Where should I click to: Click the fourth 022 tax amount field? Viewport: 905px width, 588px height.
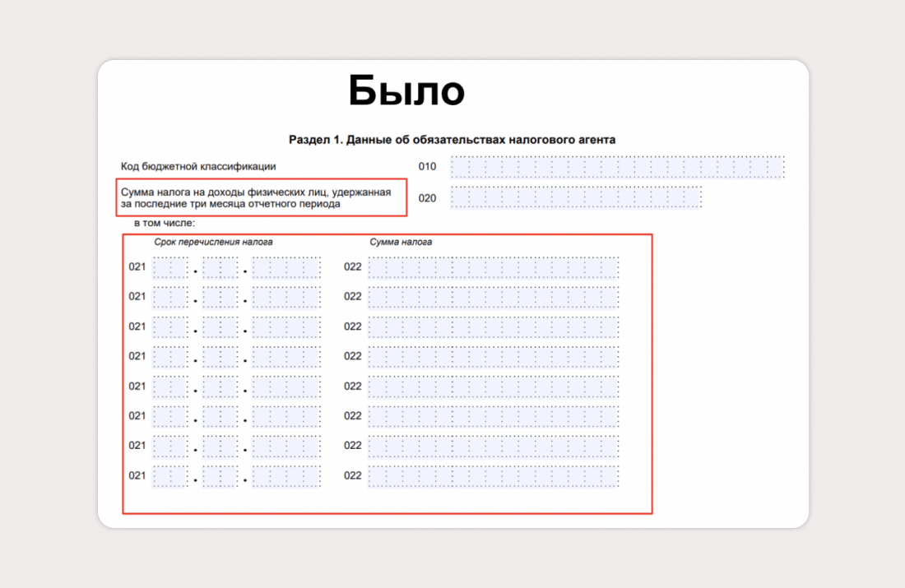[x=493, y=357]
